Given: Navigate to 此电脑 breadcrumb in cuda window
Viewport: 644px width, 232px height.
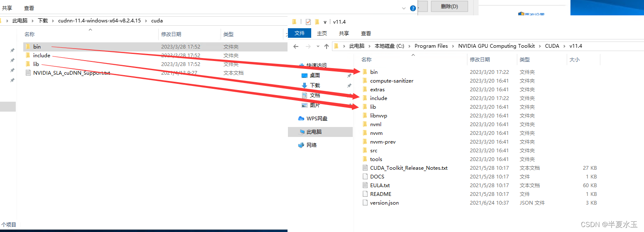Looking at the screenshot, I should (20, 20).
